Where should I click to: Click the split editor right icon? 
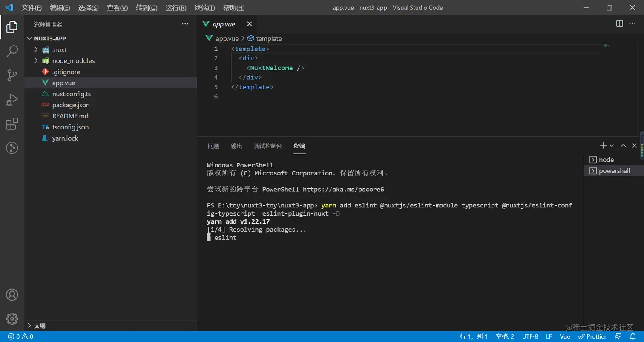pyautogui.click(x=620, y=24)
